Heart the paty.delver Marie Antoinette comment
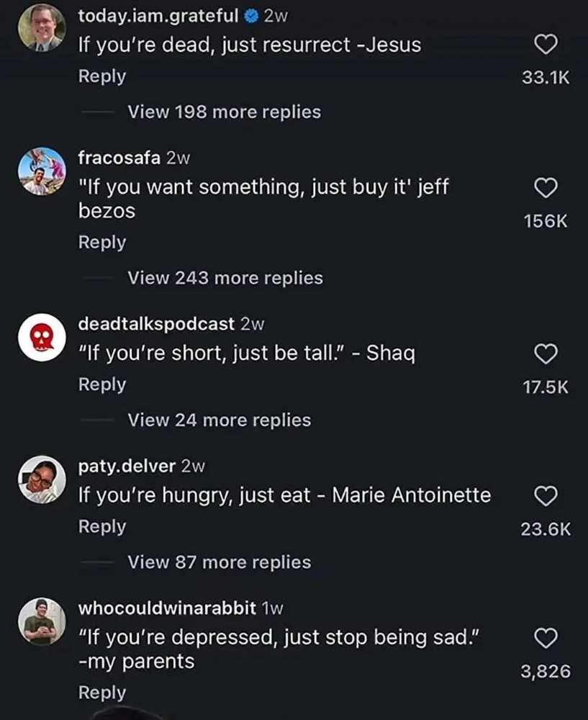Viewport: 588px width, 720px height. [x=547, y=495]
